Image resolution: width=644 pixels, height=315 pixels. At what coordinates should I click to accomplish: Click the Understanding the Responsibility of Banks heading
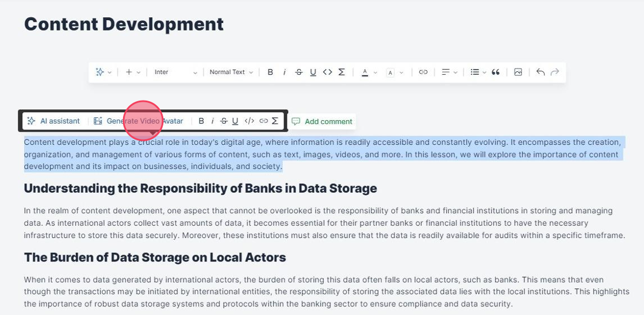point(200,189)
